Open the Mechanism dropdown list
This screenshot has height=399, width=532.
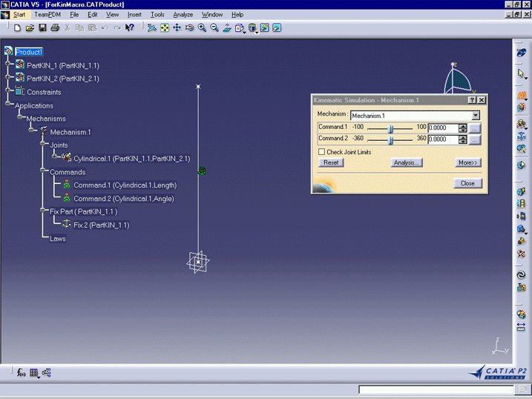[476, 116]
